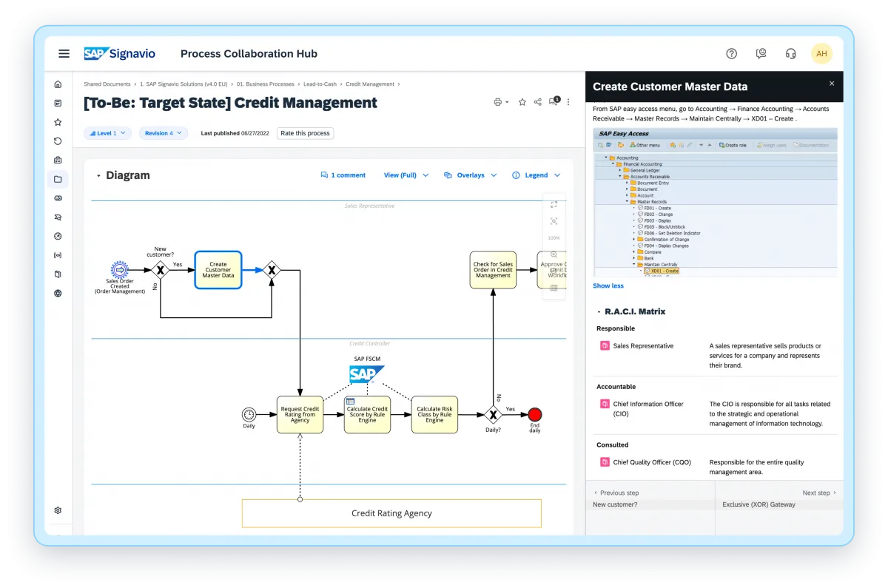Go to Previous step New customer?

650,499
